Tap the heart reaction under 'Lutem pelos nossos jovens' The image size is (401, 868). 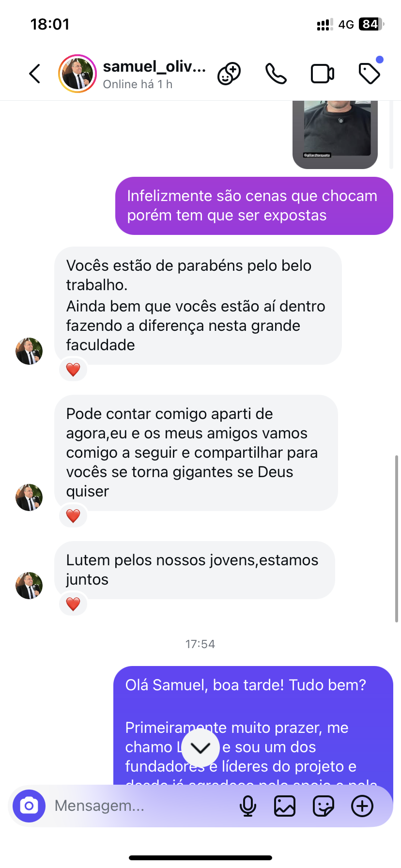coord(73,604)
